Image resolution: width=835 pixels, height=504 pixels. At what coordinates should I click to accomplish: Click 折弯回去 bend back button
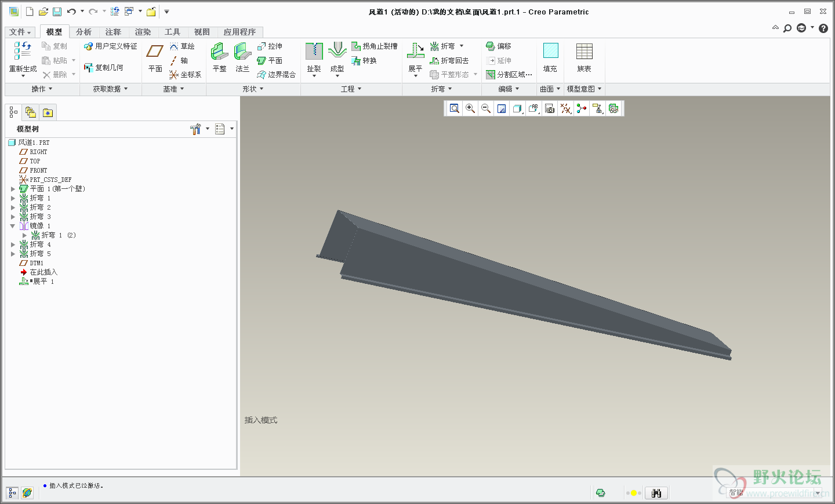(x=449, y=61)
